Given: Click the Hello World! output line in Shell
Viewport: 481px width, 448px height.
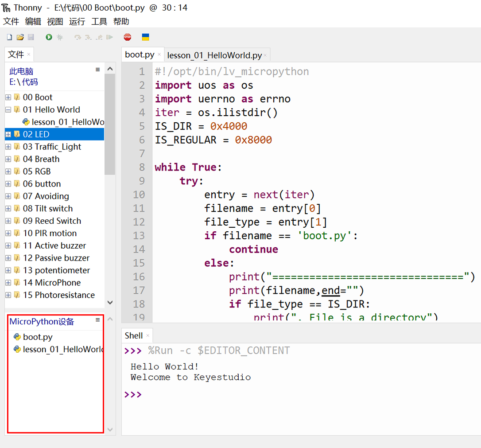Looking at the screenshot, I should (x=164, y=366).
